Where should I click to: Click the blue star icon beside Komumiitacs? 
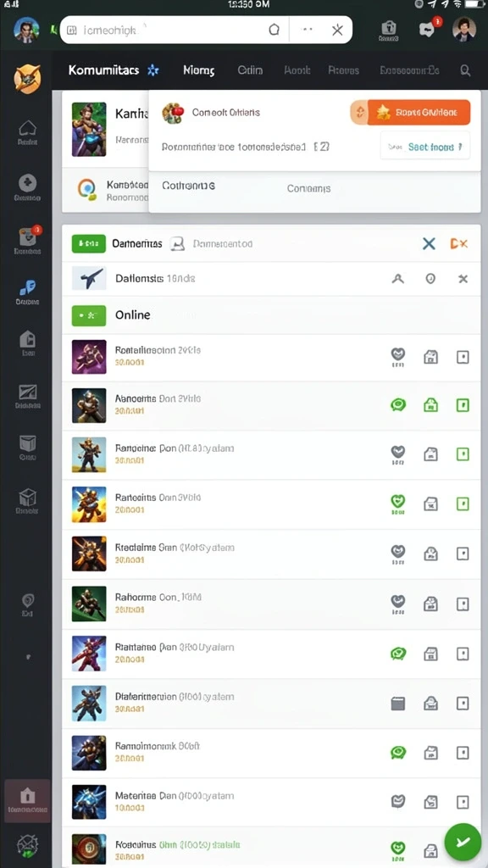click(x=152, y=70)
